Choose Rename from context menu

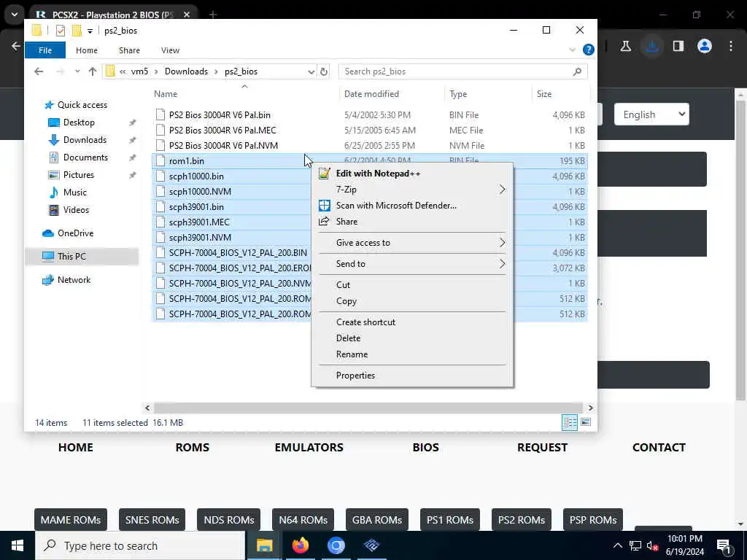[x=412, y=354]
